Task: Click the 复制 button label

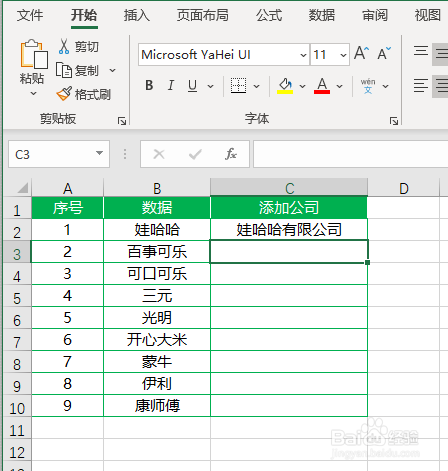Action: (x=87, y=71)
